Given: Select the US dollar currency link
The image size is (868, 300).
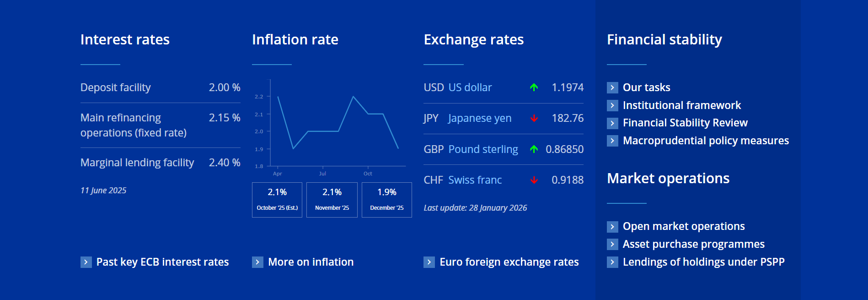Looking at the screenshot, I should pos(470,87).
